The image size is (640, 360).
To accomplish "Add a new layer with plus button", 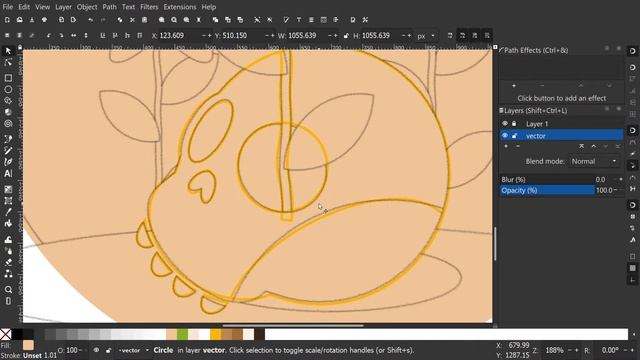I will click(x=506, y=146).
